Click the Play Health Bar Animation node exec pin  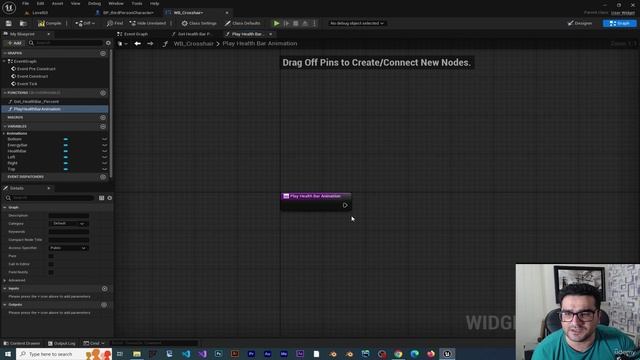(345, 205)
